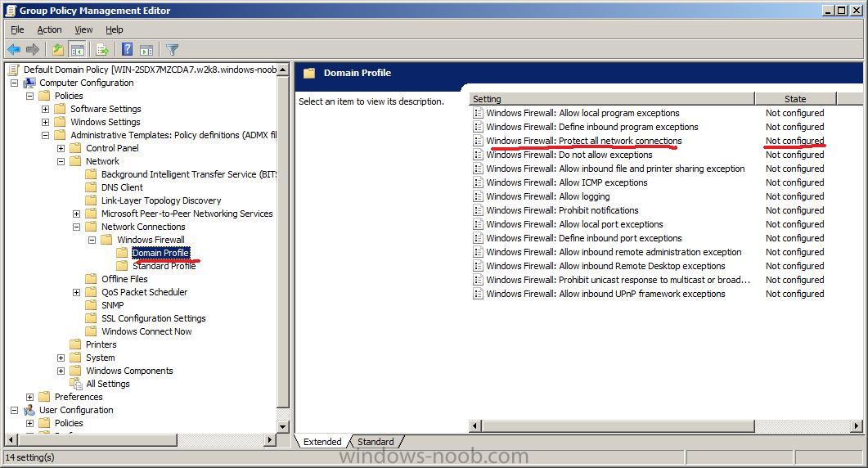
Task: Click tree pane scroll down arrow
Action: click(283, 427)
